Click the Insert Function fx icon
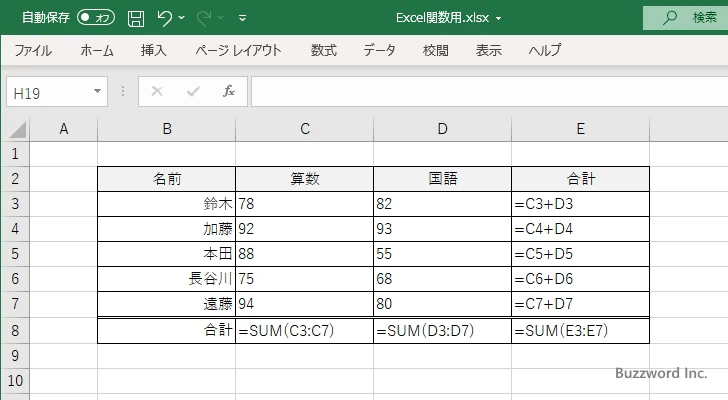The image size is (728, 400). pyautogui.click(x=229, y=91)
